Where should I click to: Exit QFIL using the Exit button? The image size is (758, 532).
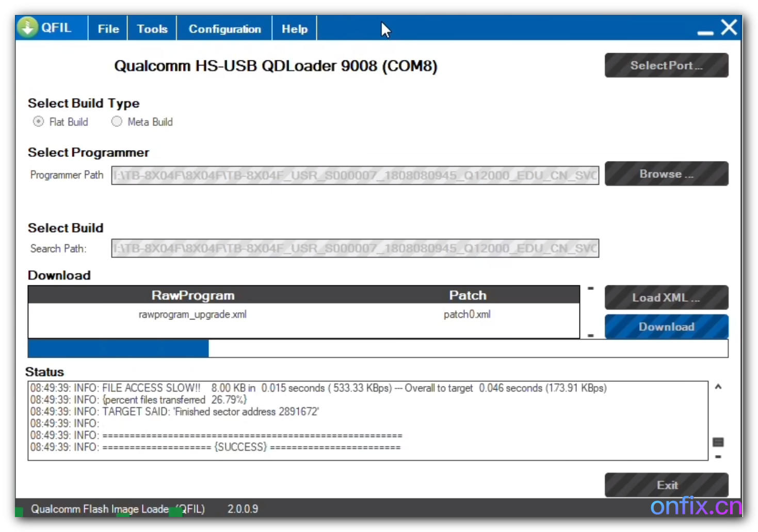point(667,485)
